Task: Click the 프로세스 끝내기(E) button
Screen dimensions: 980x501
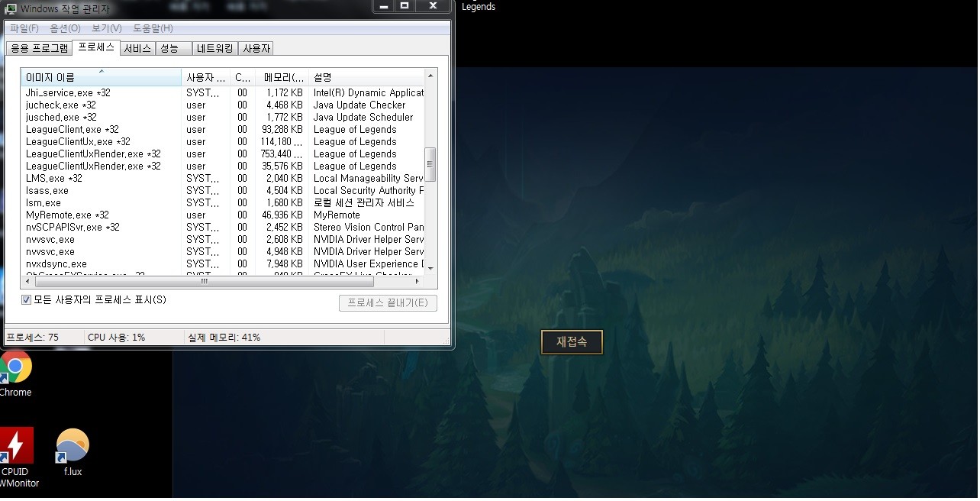Action: coord(388,302)
